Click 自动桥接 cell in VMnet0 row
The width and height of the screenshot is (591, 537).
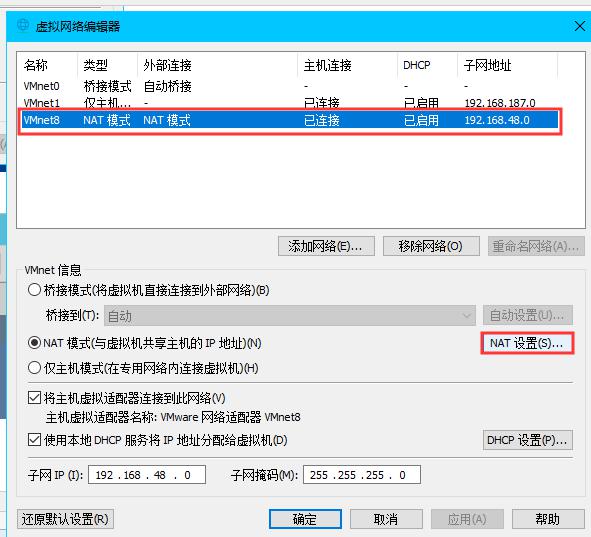167,86
